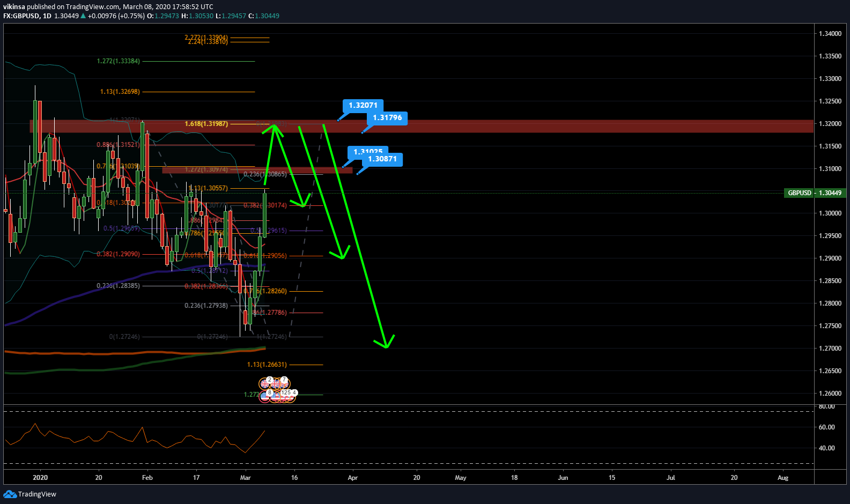Click the 1.13(1.30557) Fibonacci label
Viewport: 850px width, 504px height.
pos(208,188)
